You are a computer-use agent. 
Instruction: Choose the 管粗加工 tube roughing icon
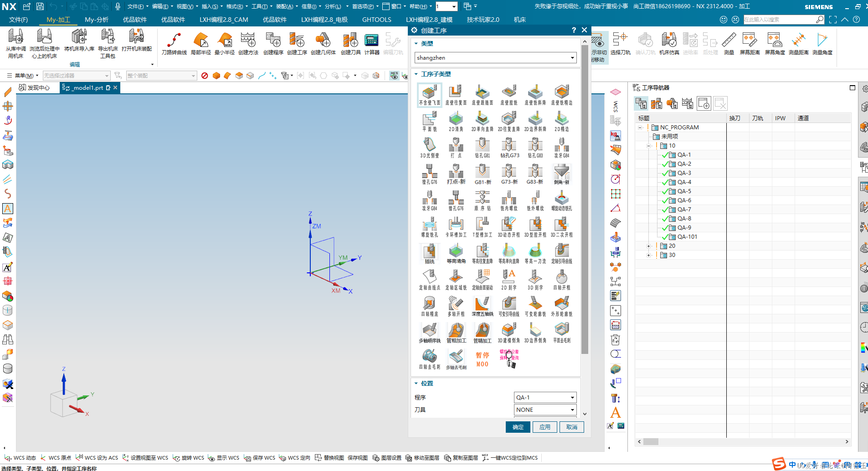click(456, 333)
